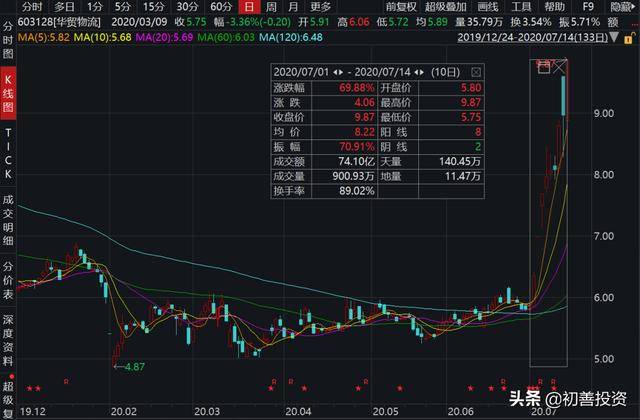640x420 pixels.
Task: Click the R marker near 19.12
Action: click(x=66, y=382)
